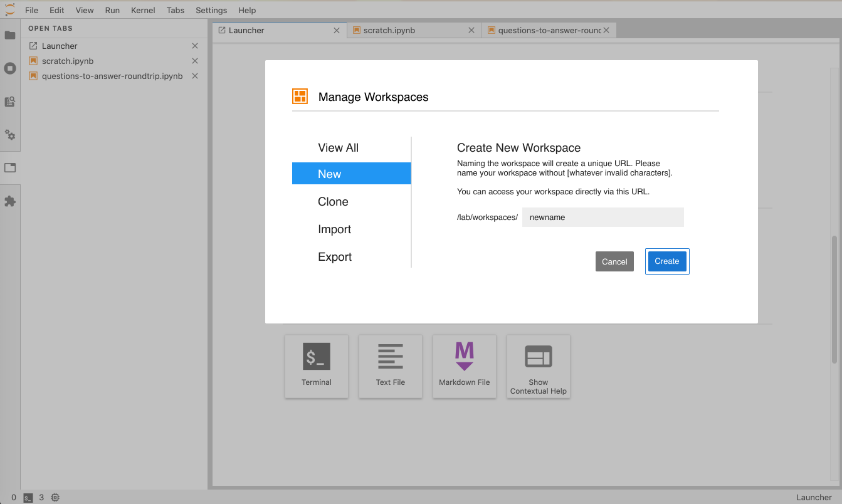Click the OPEN TABS panel heading
This screenshot has height=504, width=842.
pos(51,28)
